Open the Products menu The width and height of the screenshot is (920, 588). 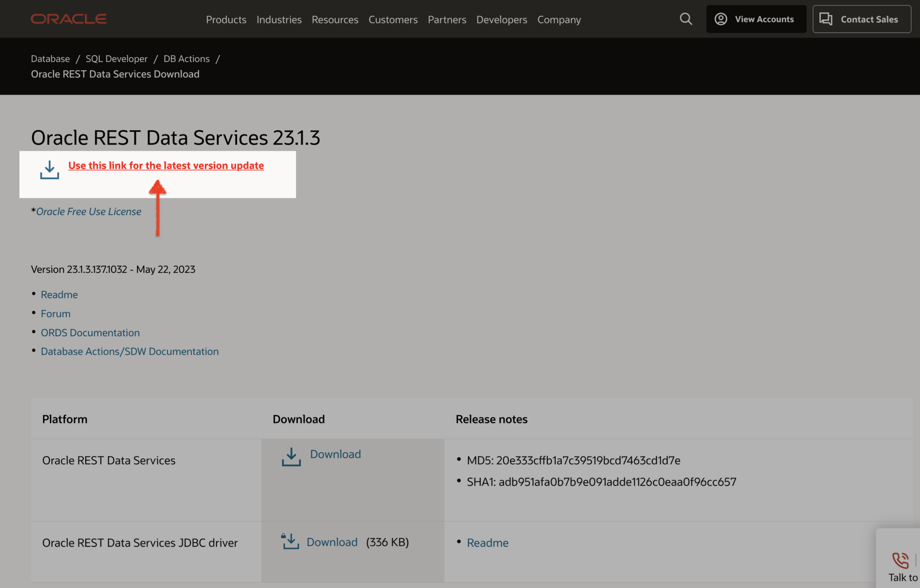pyautogui.click(x=226, y=20)
